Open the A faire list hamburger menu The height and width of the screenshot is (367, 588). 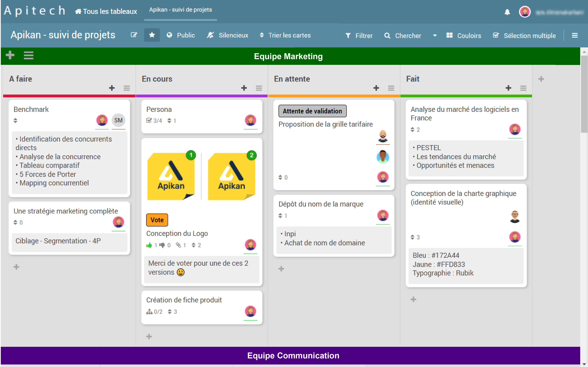[x=127, y=88]
